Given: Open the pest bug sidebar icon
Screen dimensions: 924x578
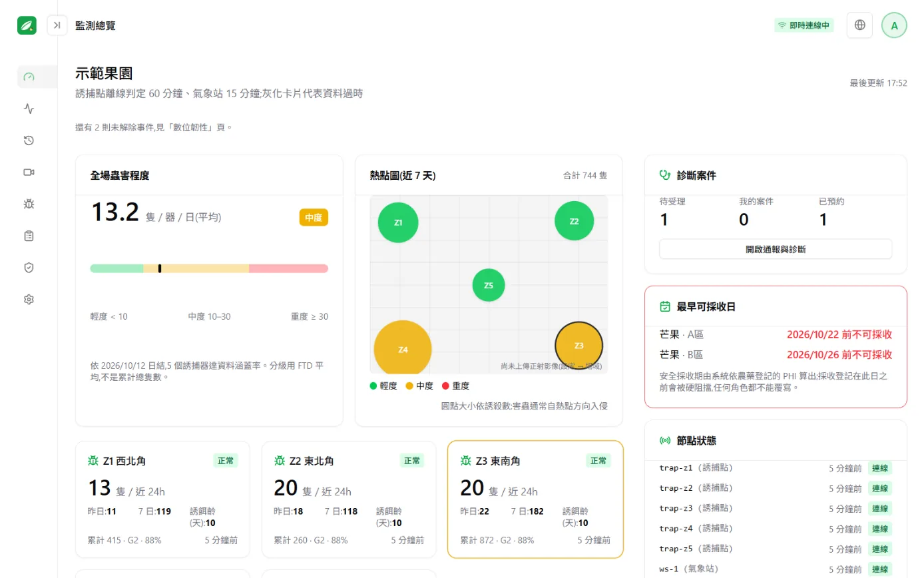Looking at the screenshot, I should point(29,204).
